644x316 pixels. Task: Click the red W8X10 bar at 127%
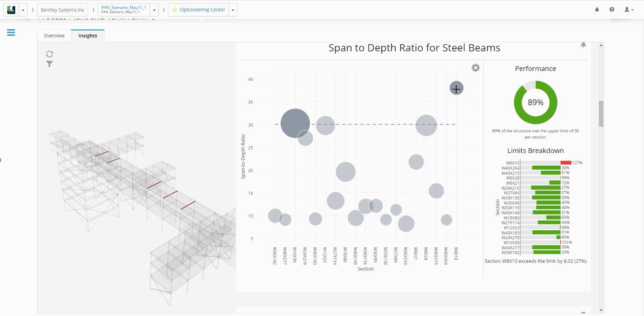tap(566, 163)
